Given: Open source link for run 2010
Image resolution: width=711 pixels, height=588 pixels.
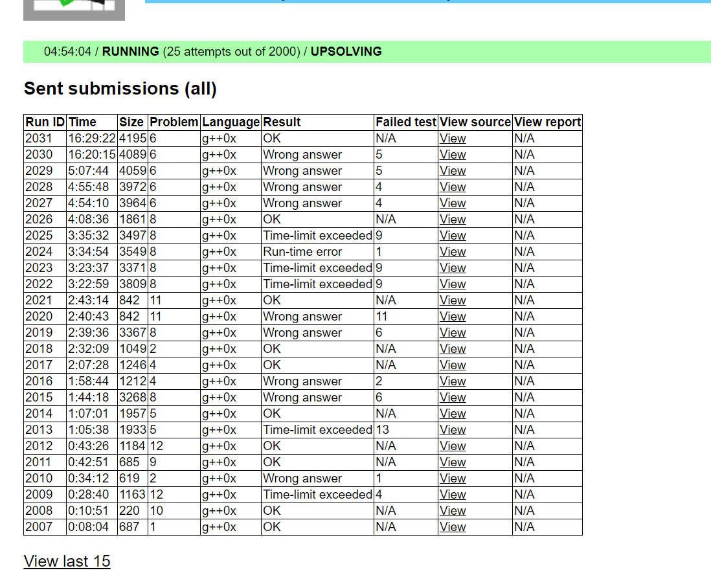Looking at the screenshot, I should point(453,479).
